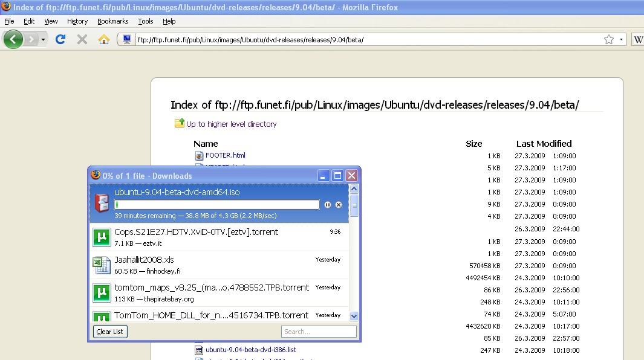Open the address bar history dropdown
This screenshot has width=644, height=360.
[x=622, y=39]
